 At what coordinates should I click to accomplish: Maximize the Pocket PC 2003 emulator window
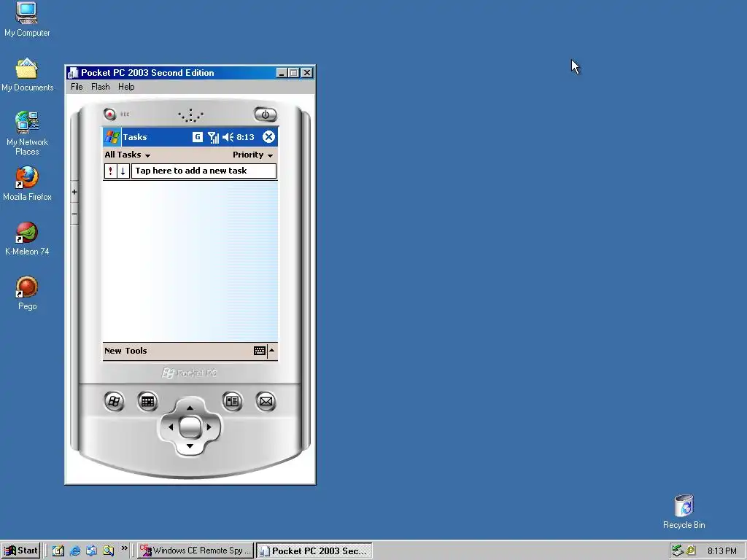294,73
